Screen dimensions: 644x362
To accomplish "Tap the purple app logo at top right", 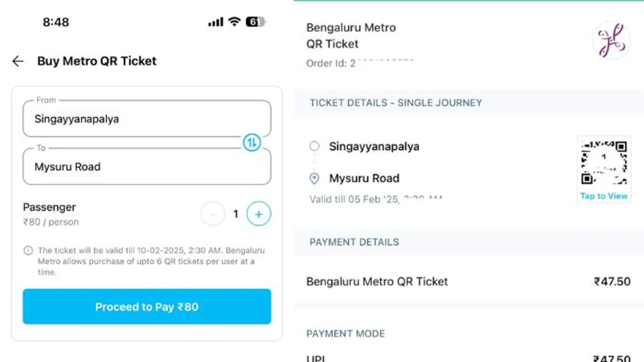I will [x=611, y=39].
